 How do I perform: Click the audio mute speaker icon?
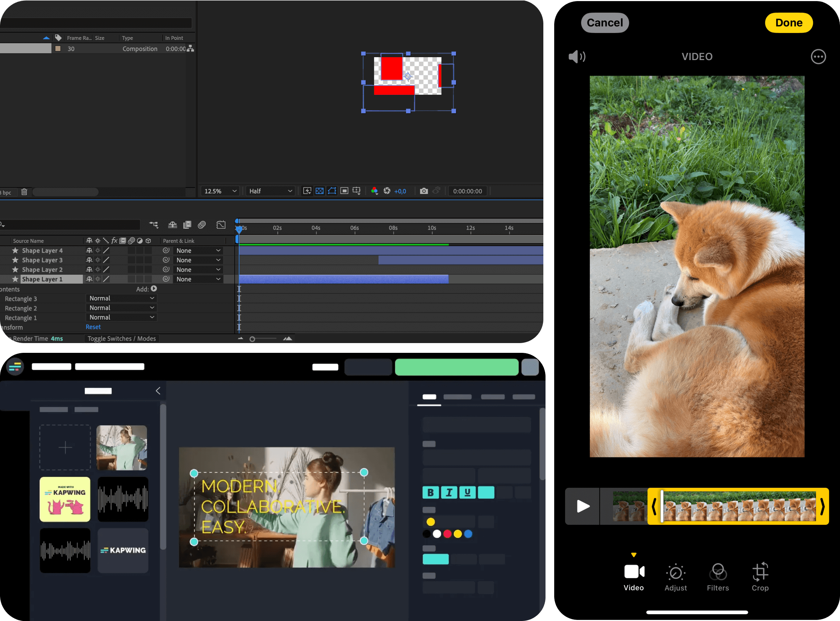(x=576, y=57)
